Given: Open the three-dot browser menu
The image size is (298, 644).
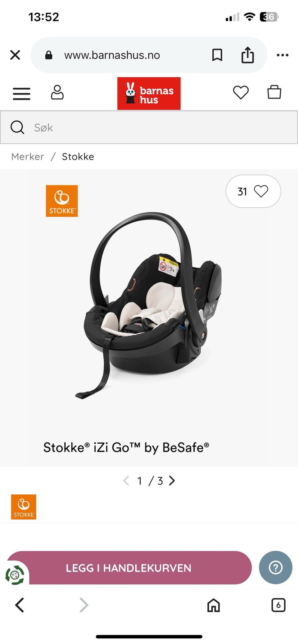Looking at the screenshot, I should (282, 55).
